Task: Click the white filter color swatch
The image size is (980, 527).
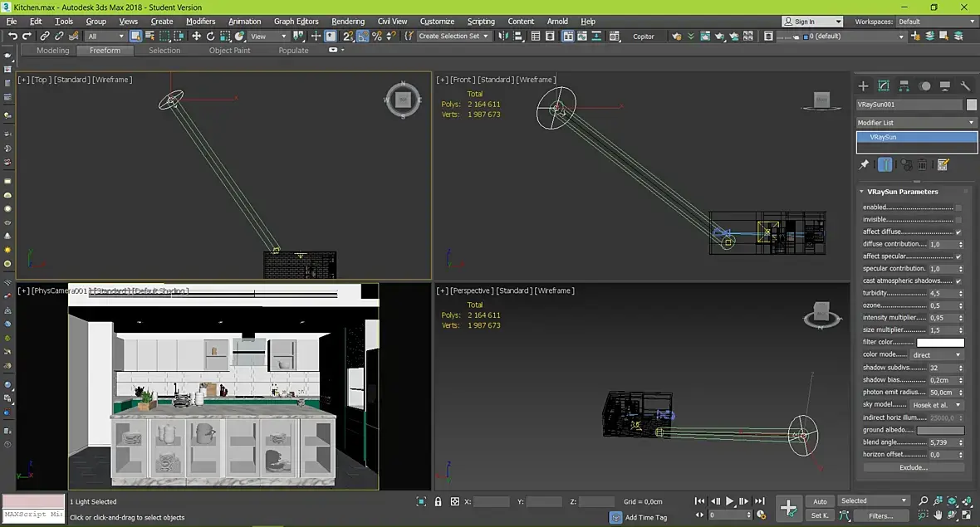Action: (x=940, y=343)
